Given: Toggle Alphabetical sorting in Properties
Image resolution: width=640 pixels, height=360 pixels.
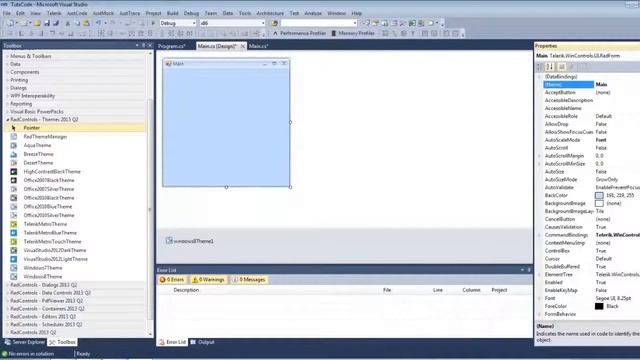Looking at the screenshot, I should pyautogui.click(x=550, y=67).
